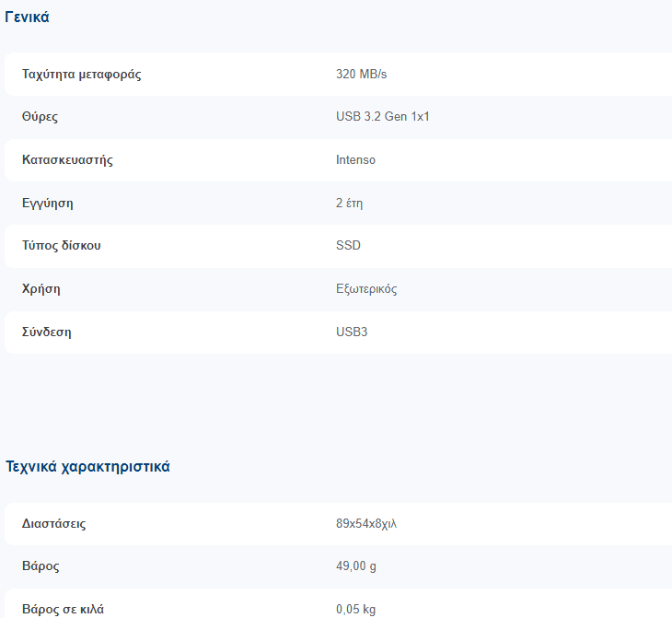672x618 pixels.
Task: Click the 'SSD' disk type value
Action: click(349, 245)
